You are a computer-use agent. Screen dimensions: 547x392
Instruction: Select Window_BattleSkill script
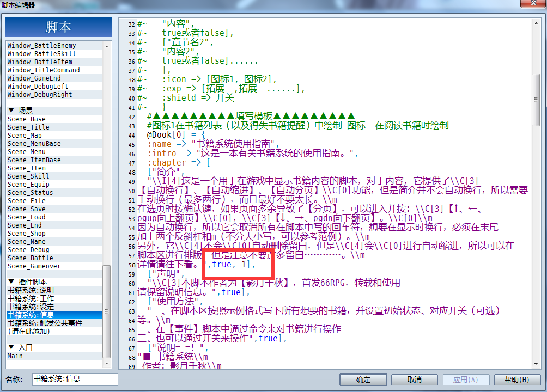click(54, 54)
